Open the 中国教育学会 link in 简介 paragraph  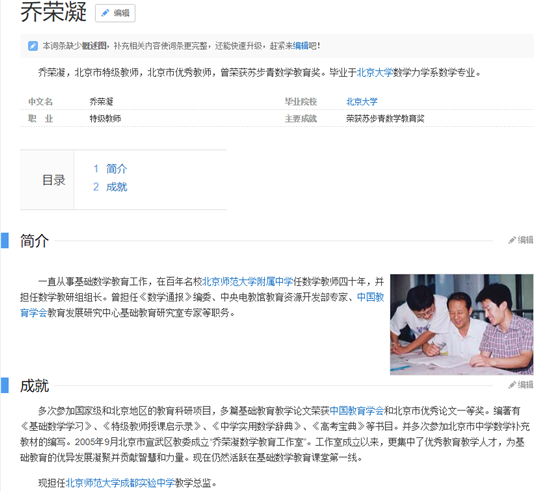tap(370, 297)
